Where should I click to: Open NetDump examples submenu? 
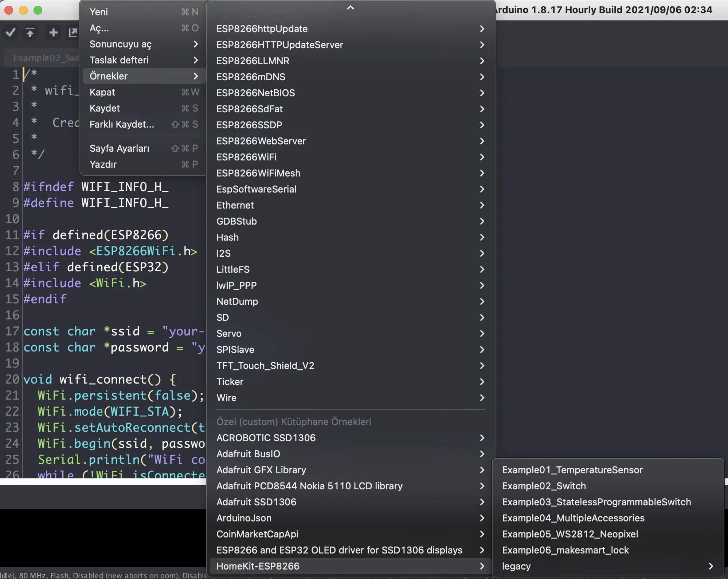point(351,302)
